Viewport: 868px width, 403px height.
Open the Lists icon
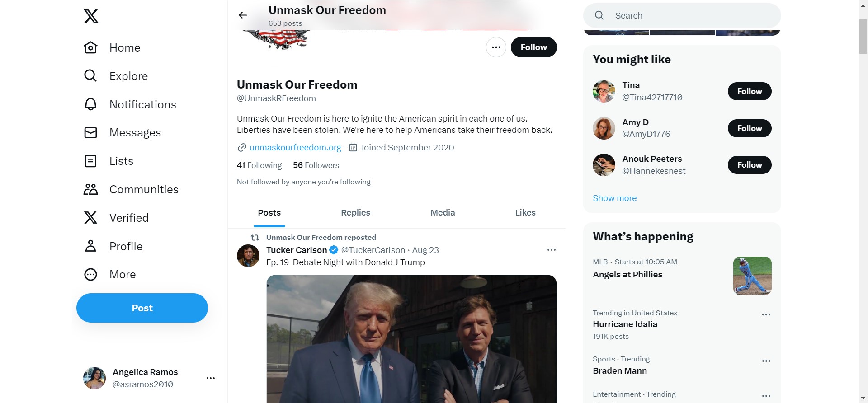pos(90,161)
